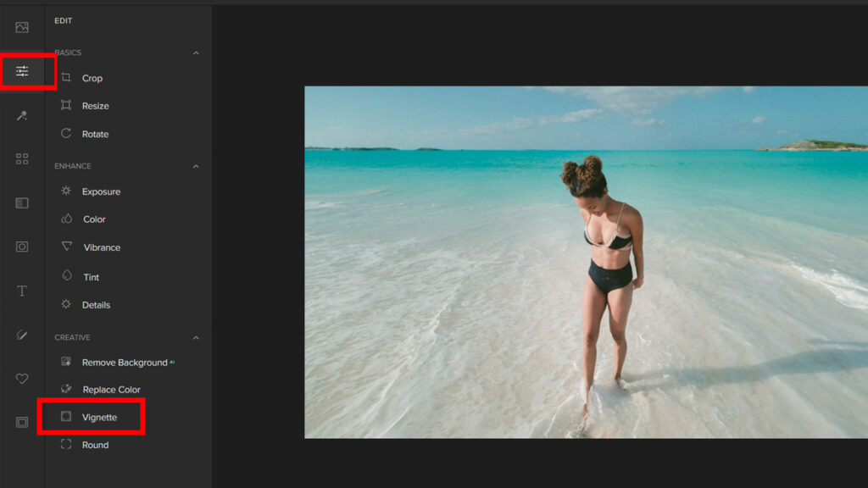This screenshot has width=868, height=488.
Task: Open the Vibrance adjustment
Action: [102, 247]
